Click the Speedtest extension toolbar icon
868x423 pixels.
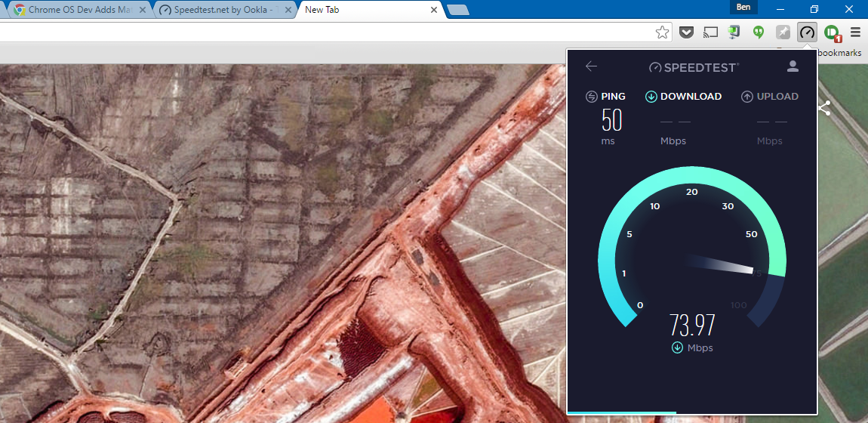point(808,32)
